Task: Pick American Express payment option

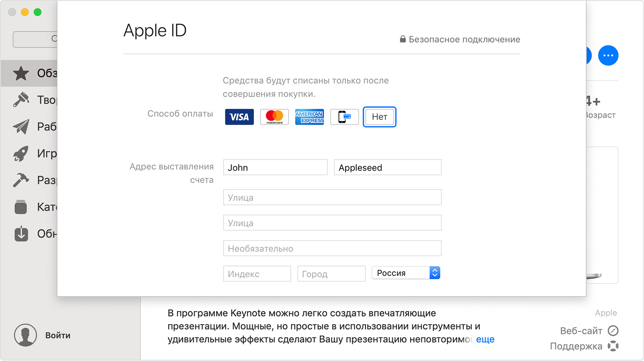Action: pos(309,117)
